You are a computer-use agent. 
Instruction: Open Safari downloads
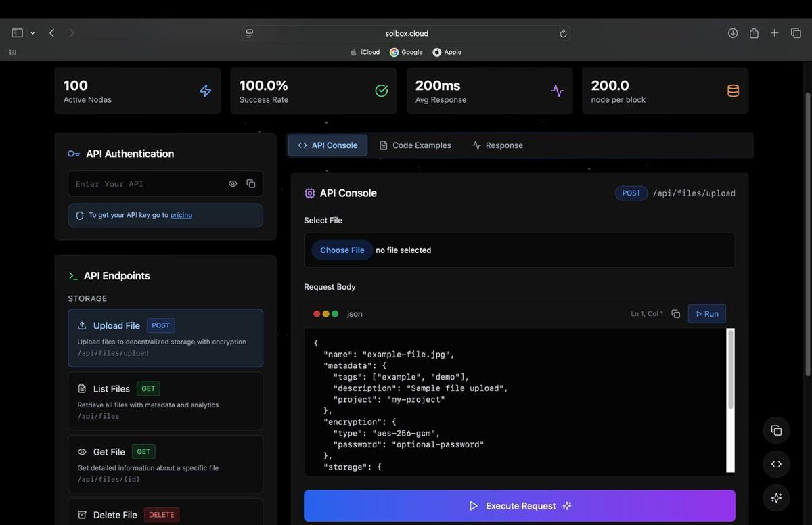[733, 33]
